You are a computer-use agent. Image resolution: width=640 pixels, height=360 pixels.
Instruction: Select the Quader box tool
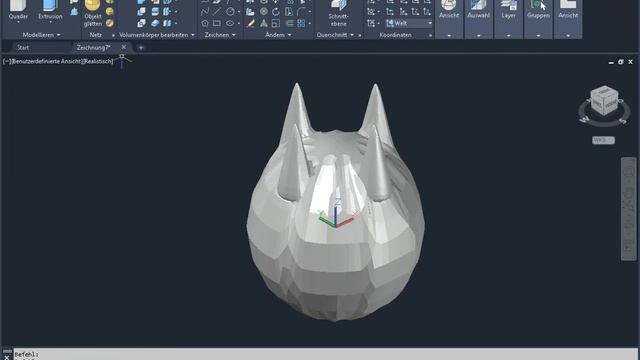tap(18, 11)
